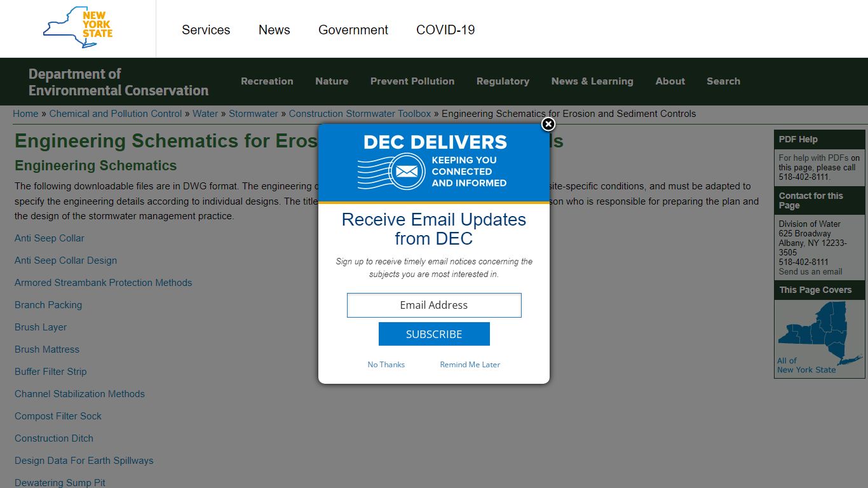This screenshot has height=488, width=868.
Task: Open the Brush Mattress link
Action: 47,349
